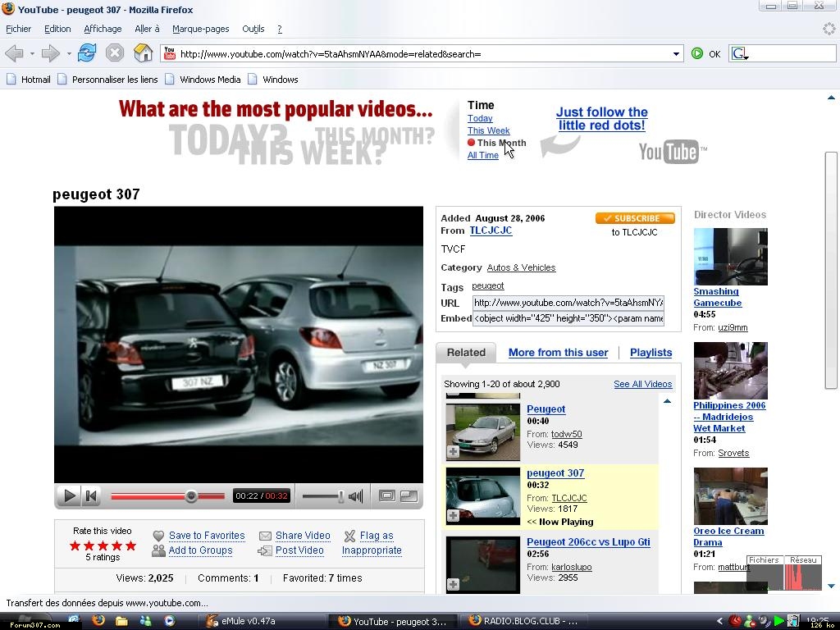
Task: Click See All Videos link
Action: pos(643,384)
